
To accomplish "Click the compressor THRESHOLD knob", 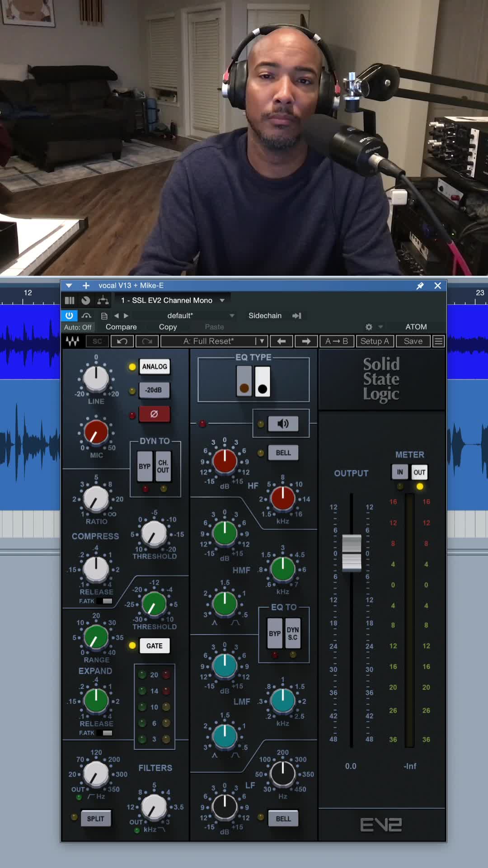I will click(154, 534).
